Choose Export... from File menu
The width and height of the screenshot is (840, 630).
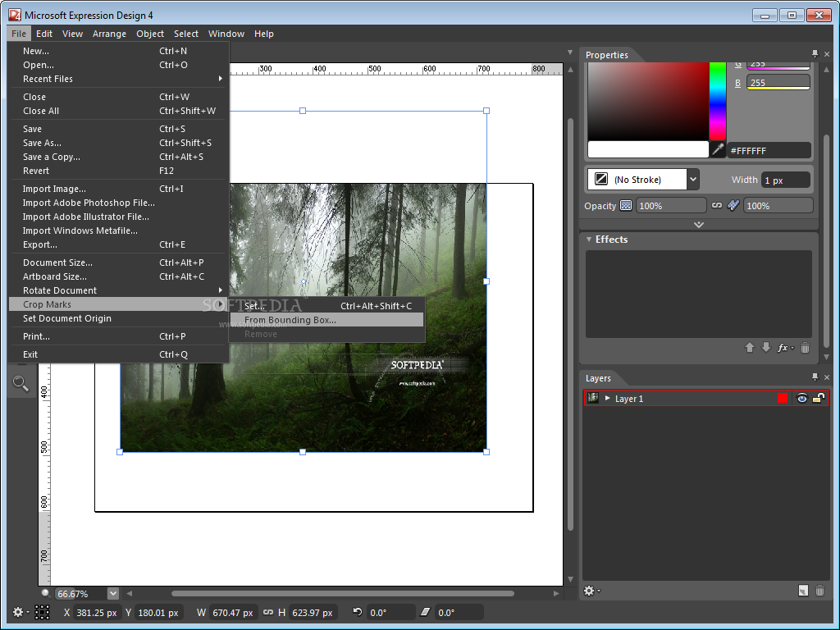[x=119, y=244]
